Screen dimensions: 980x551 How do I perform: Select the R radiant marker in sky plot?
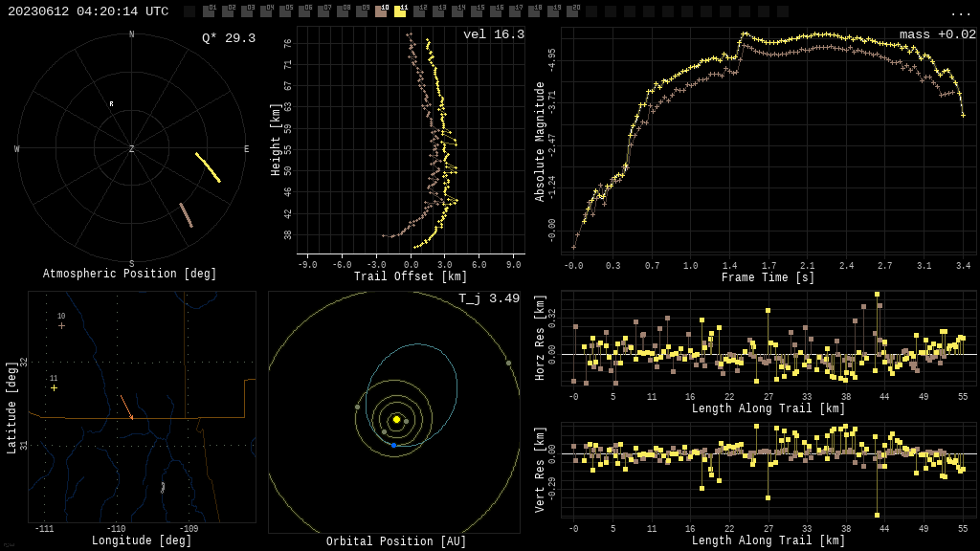point(111,104)
